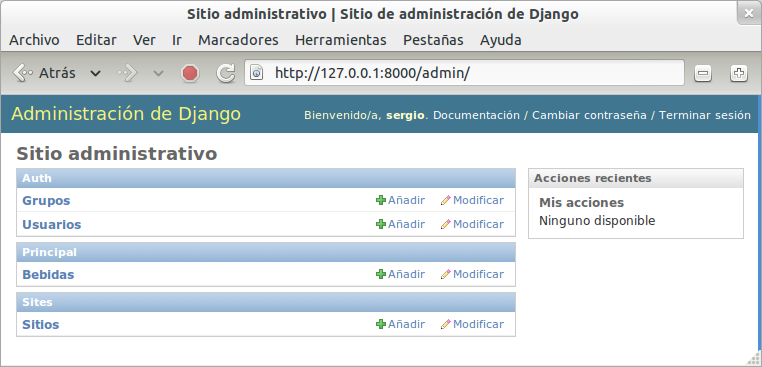Open the forward history dropdown arrow

(158, 74)
